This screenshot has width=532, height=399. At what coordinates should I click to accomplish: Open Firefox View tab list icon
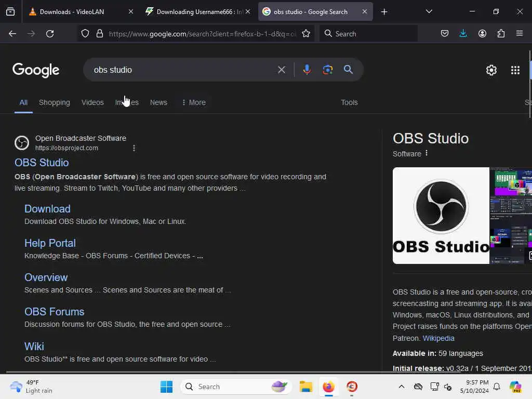tap(10, 12)
